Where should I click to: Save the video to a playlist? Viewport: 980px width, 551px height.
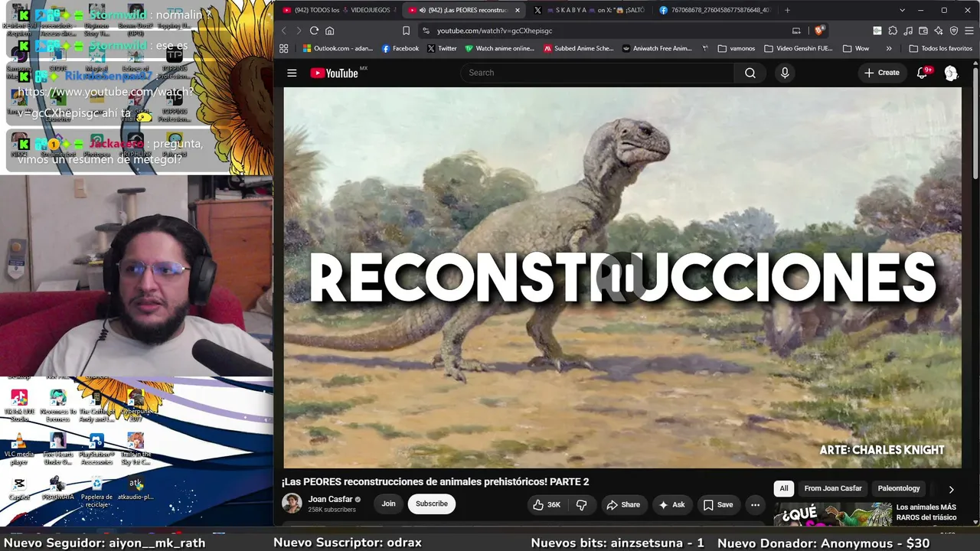point(718,504)
